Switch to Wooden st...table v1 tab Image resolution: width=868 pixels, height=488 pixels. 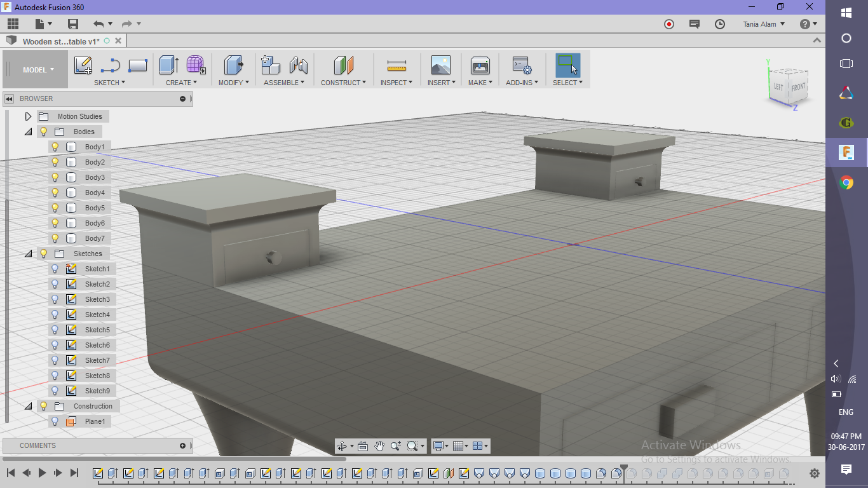(61, 41)
